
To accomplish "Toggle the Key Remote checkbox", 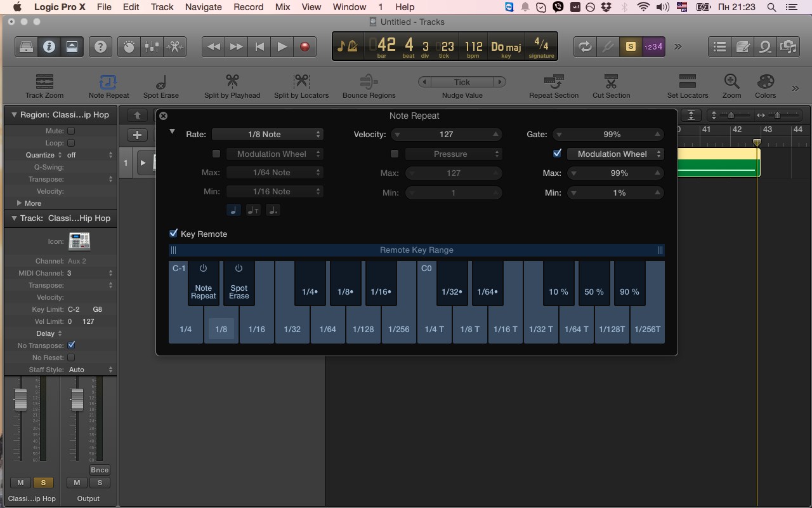I will [x=173, y=233].
